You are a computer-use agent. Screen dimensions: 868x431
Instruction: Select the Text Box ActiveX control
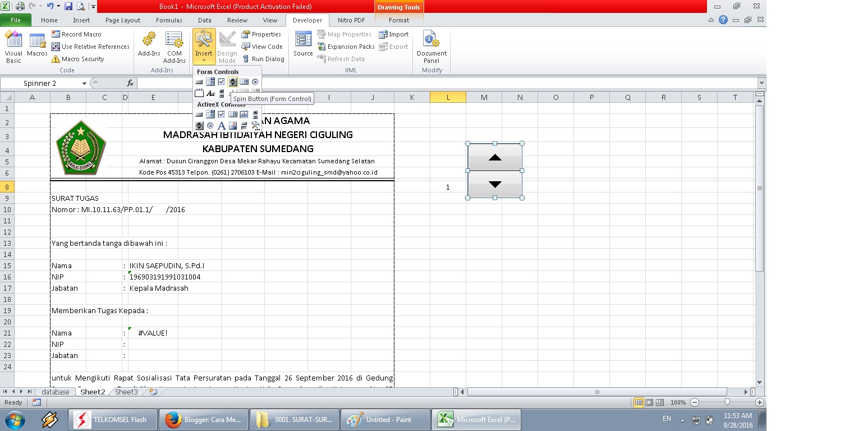click(244, 114)
